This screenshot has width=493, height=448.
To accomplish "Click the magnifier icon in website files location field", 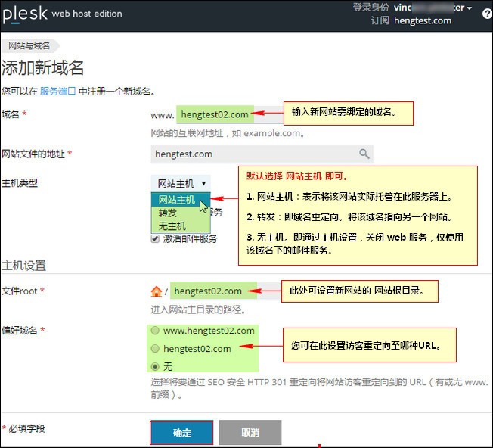I will (364, 154).
